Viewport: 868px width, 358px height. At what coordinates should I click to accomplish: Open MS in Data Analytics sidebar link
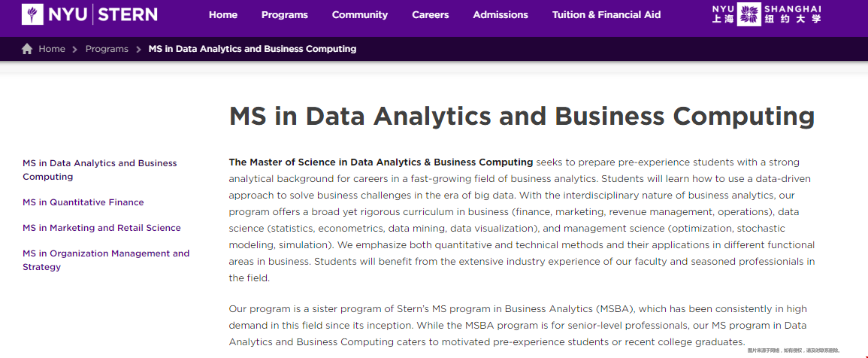pos(100,170)
